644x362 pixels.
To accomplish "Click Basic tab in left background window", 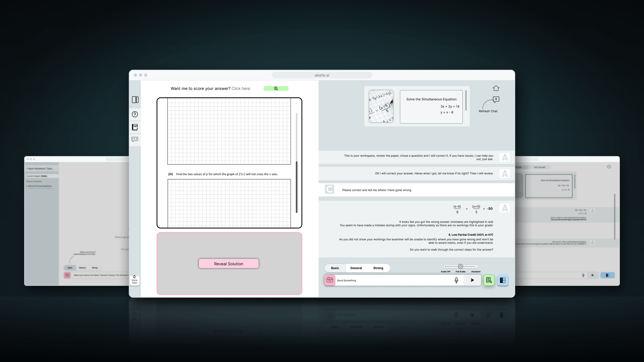I will point(70,268).
